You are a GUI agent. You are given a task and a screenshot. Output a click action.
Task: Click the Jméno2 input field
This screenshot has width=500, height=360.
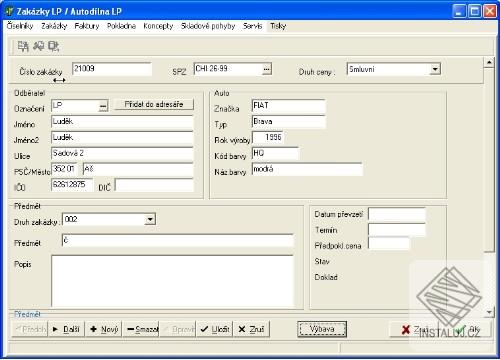(x=122, y=138)
